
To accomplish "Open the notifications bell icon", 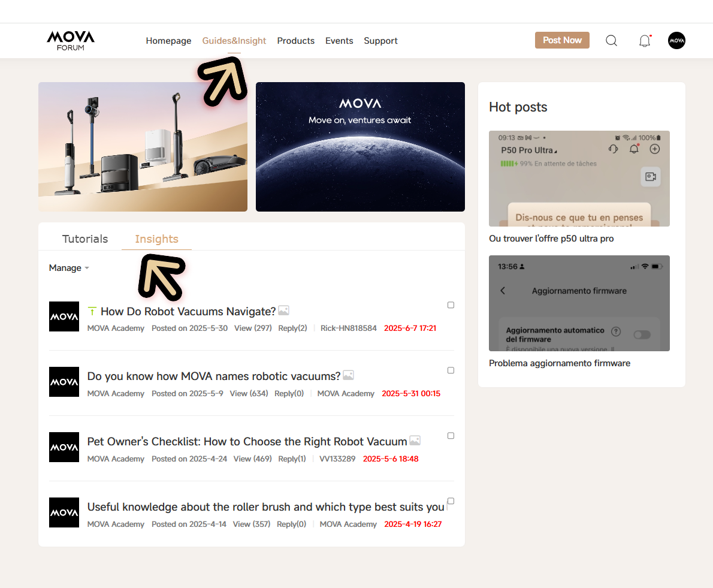I will click(644, 41).
